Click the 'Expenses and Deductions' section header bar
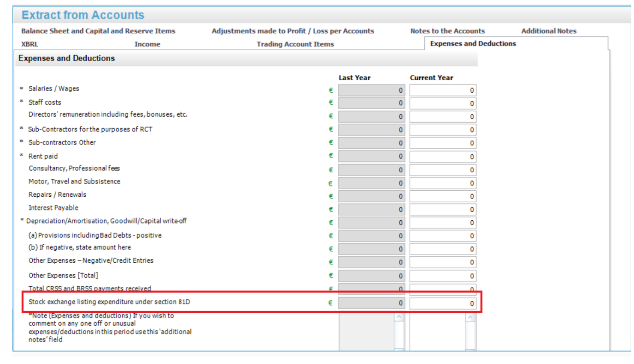Image resolution: width=634 pixels, height=364 pixels. [247, 59]
